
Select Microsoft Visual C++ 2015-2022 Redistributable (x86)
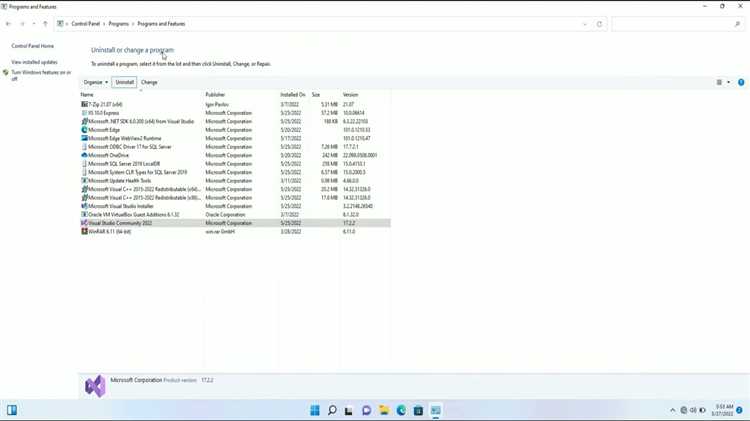235,198
